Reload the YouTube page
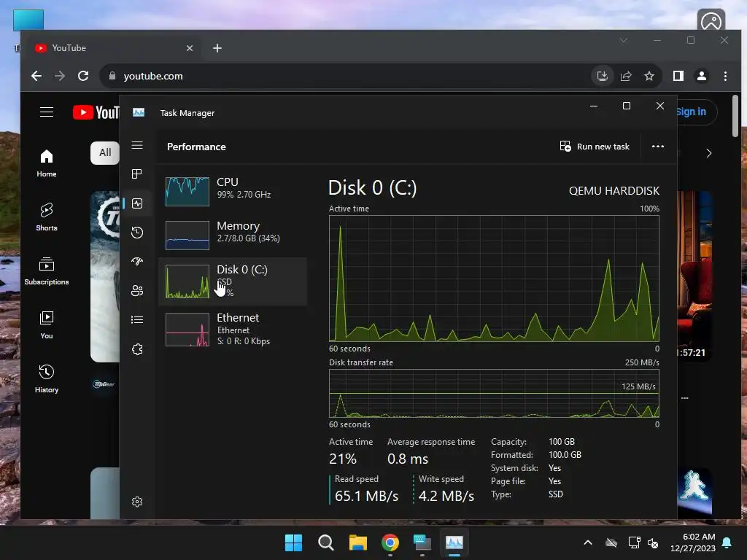The image size is (747, 560). [x=83, y=76]
